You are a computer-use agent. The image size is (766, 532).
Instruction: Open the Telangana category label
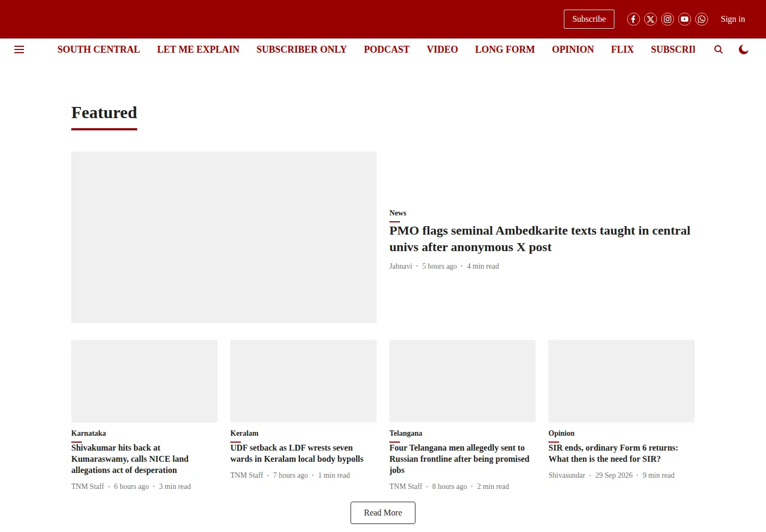406,433
